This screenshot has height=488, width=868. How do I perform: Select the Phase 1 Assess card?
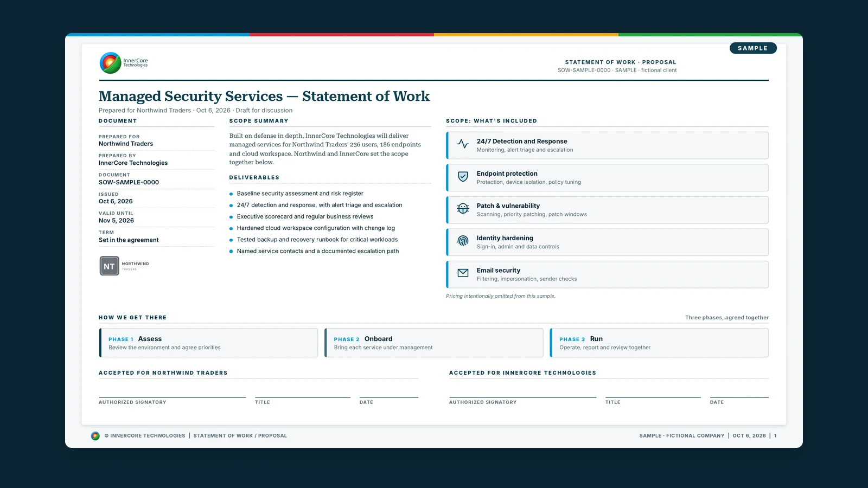(208, 343)
